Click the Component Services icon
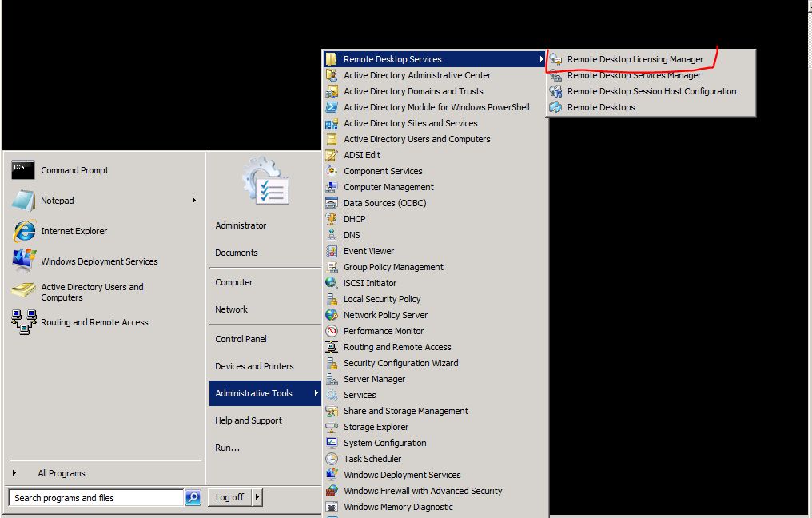Viewport: 812px width, 518px height. click(332, 171)
